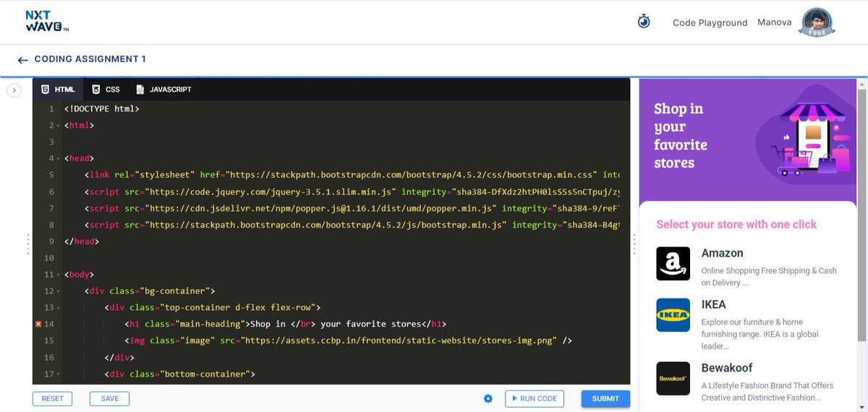Viewport: 868px width, 412px height.
Task: Click the closing head tag line 9
Action: [x=81, y=241]
